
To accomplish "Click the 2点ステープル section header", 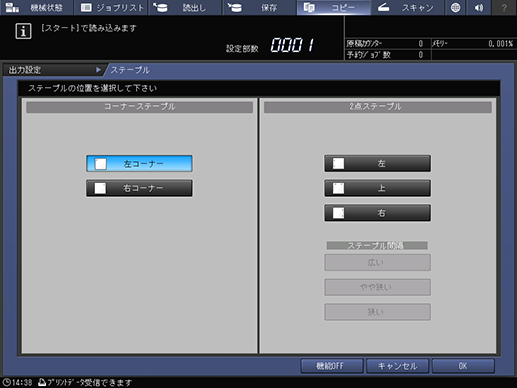I will pos(377,107).
